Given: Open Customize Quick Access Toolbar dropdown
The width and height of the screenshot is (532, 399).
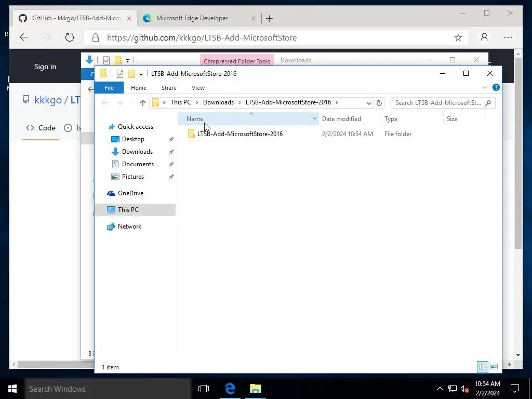Looking at the screenshot, I should 141,74.
